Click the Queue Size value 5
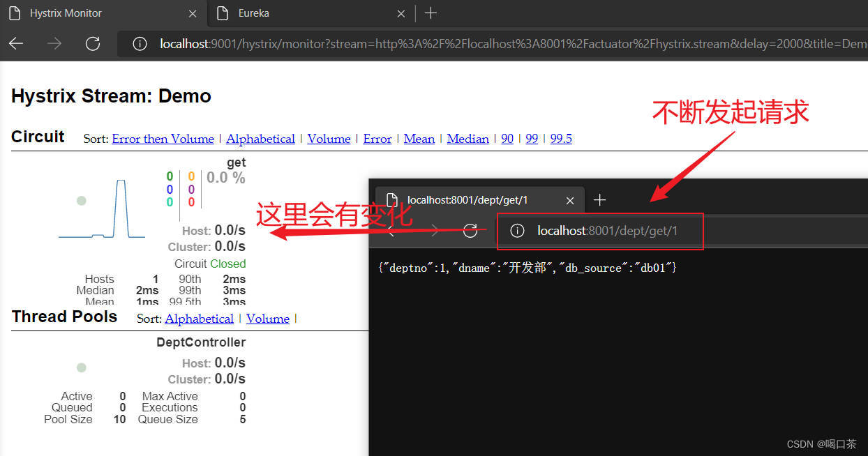868x456 pixels. (243, 419)
